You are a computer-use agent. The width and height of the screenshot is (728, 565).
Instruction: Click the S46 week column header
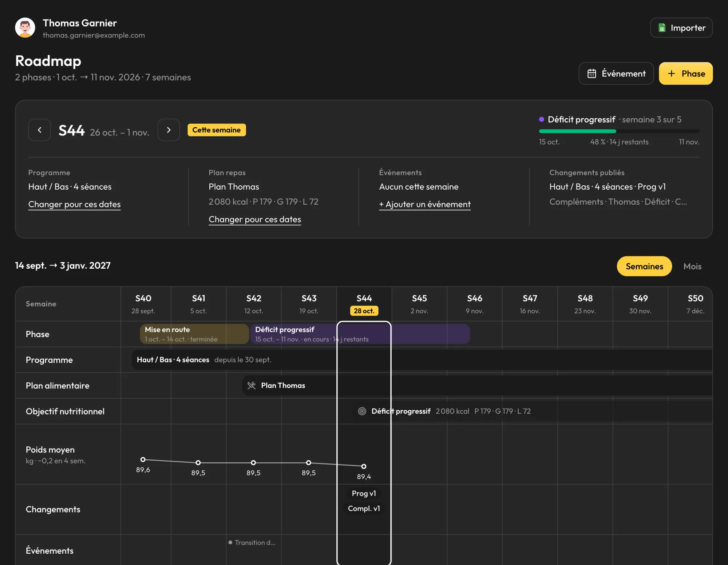coord(475,304)
